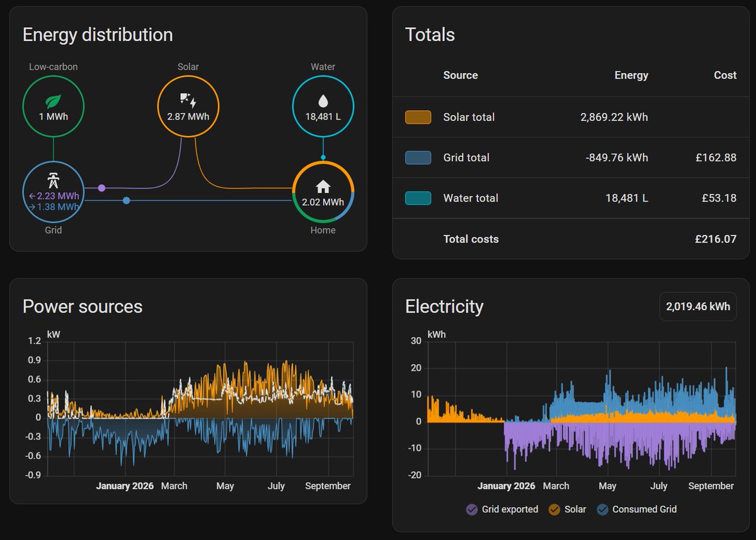Click the Home house icon
756x540 pixels.
323,186
